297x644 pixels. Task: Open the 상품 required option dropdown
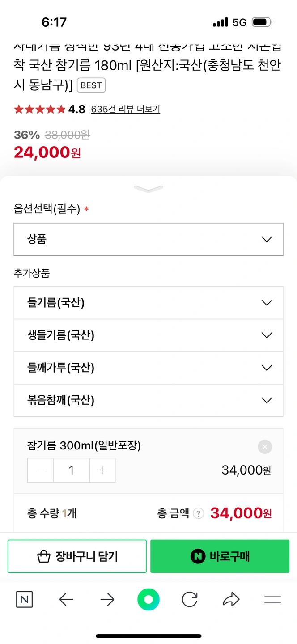click(x=148, y=239)
